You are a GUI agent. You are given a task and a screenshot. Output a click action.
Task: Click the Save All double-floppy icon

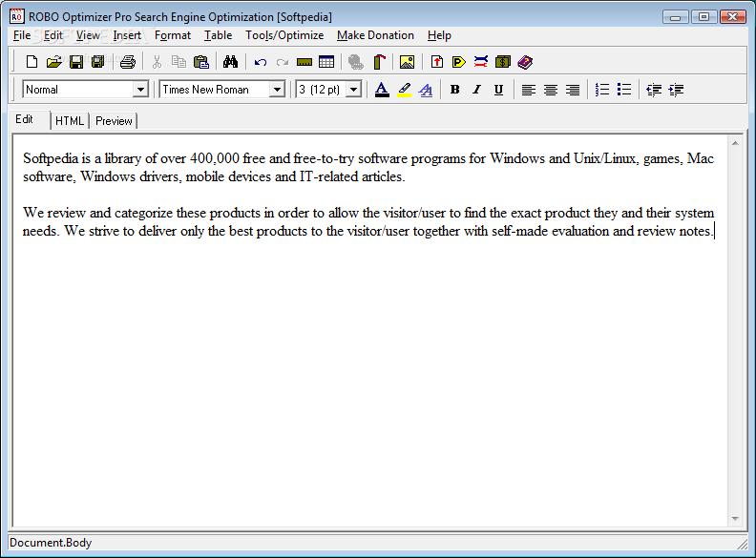(x=98, y=62)
